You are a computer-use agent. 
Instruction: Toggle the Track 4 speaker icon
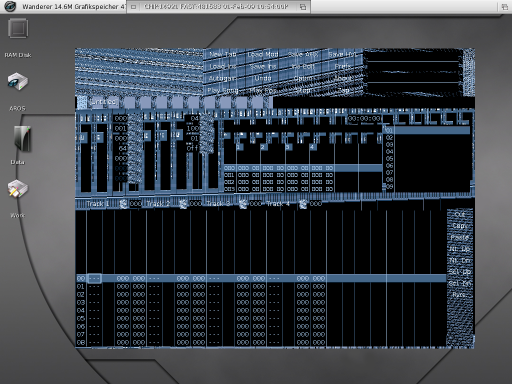click(303, 204)
